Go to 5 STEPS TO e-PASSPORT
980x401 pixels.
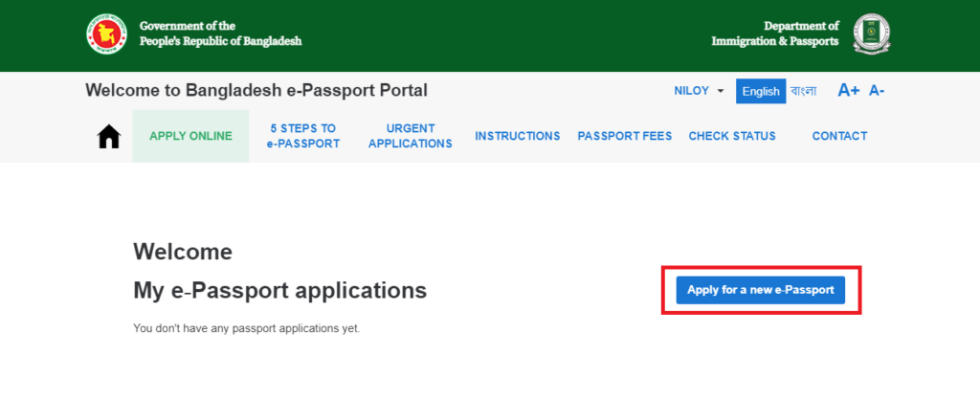click(x=302, y=136)
